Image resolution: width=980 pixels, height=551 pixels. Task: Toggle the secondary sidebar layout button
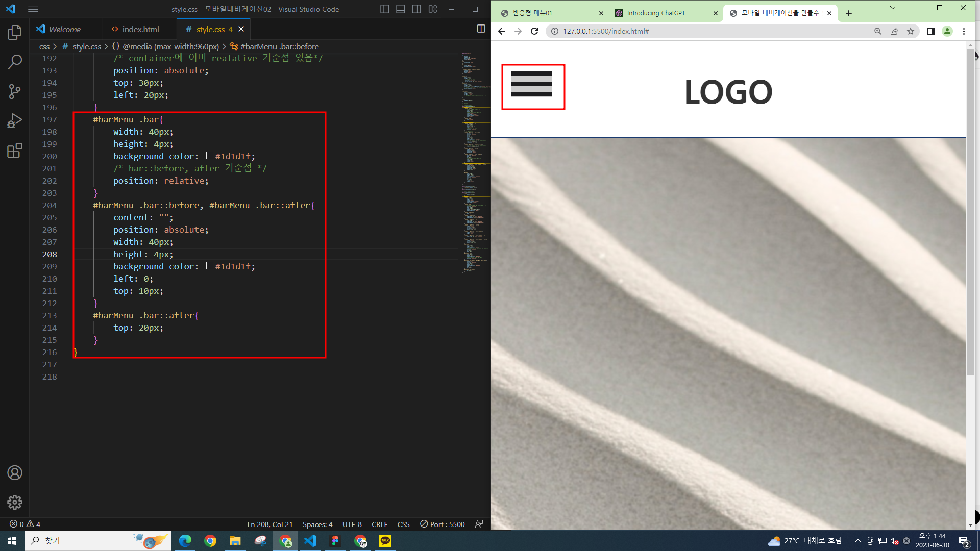click(x=416, y=9)
